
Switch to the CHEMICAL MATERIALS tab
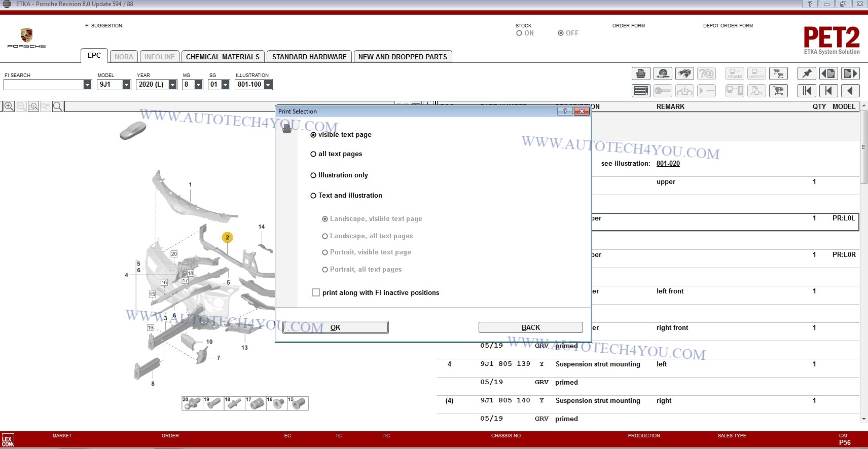point(223,57)
